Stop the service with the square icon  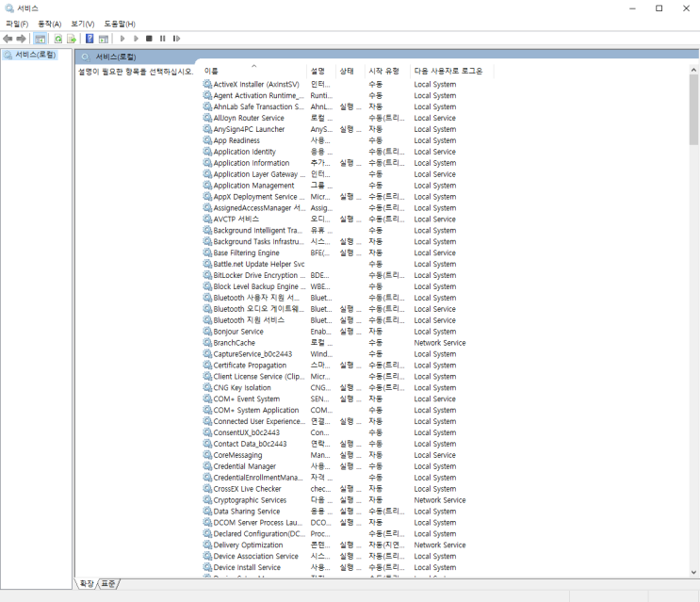tap(149, 39)
